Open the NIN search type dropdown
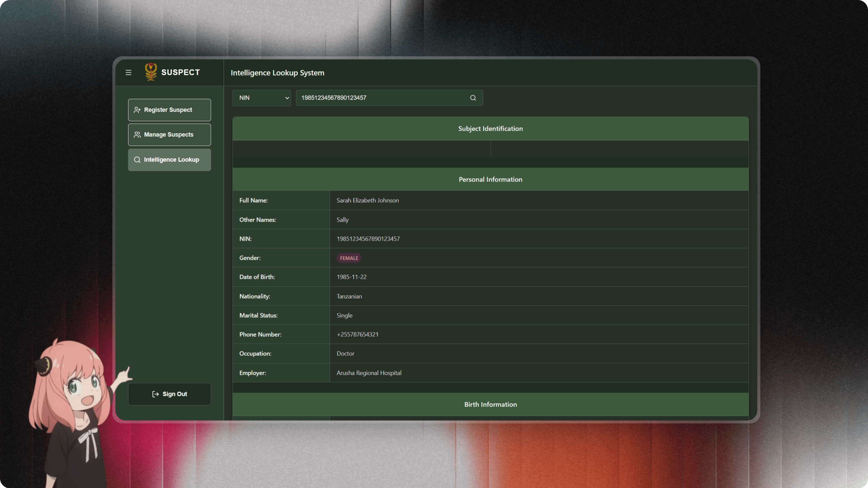The height and width of the screenshot is (488, 868). click(x=261, y=98)
